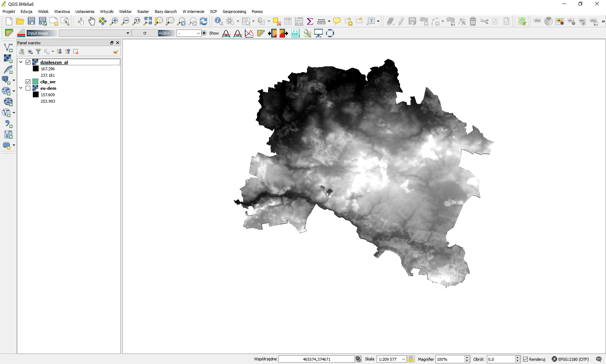Toggle the Renderuj checkbox

pos(526,359)
